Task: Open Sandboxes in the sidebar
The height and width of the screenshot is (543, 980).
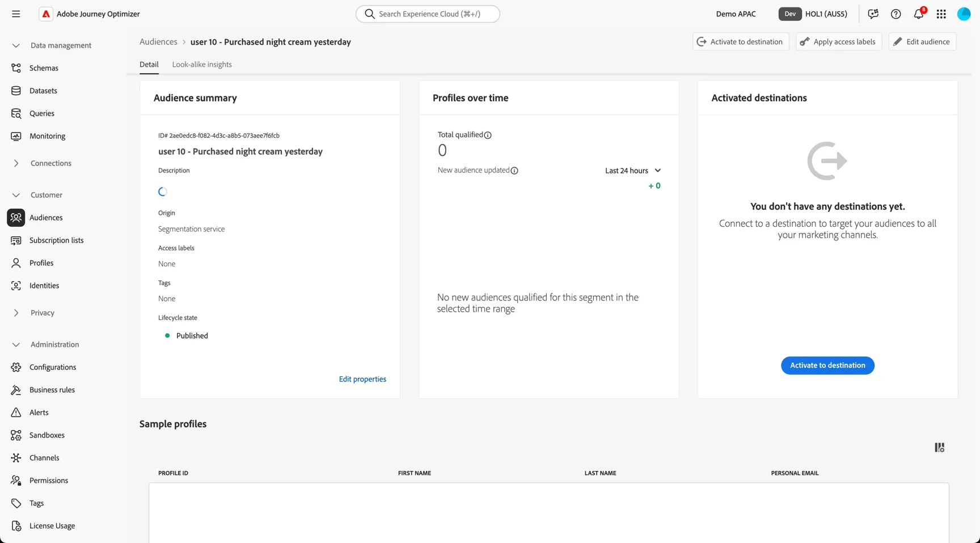Action: pos(47,435)
